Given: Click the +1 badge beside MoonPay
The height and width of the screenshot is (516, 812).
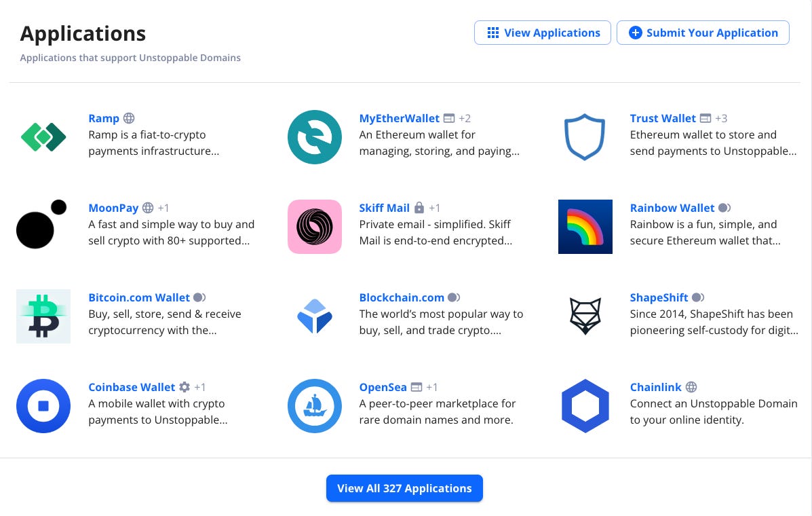Looking at the screenshot, I should click(x=163, y=208).
